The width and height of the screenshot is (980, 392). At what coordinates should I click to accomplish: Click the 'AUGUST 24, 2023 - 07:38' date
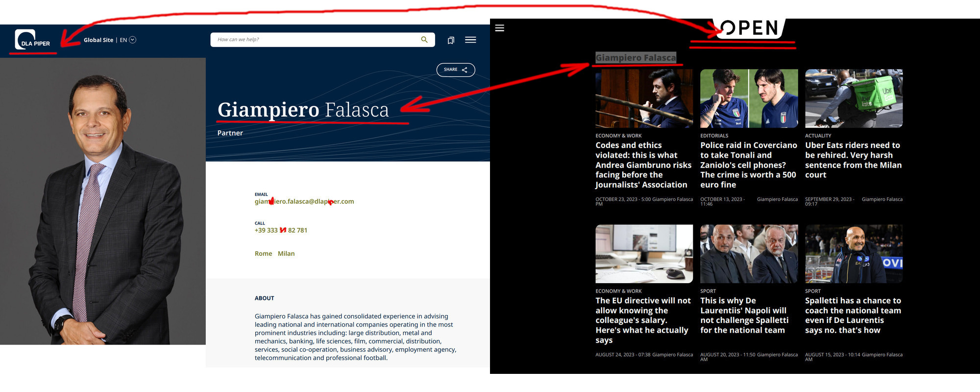[x=623, y=355]
